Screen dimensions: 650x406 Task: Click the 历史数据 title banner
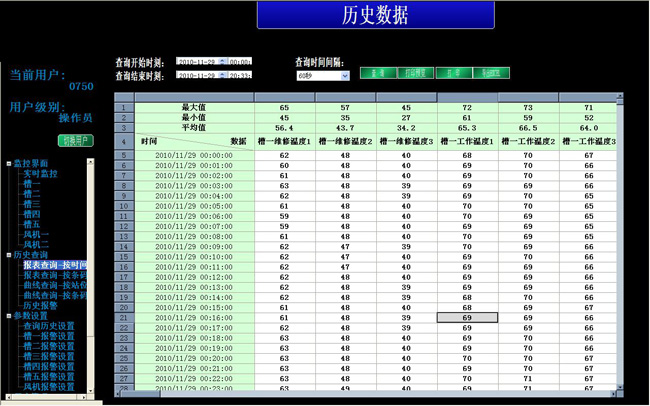click(x=376, y=15)
